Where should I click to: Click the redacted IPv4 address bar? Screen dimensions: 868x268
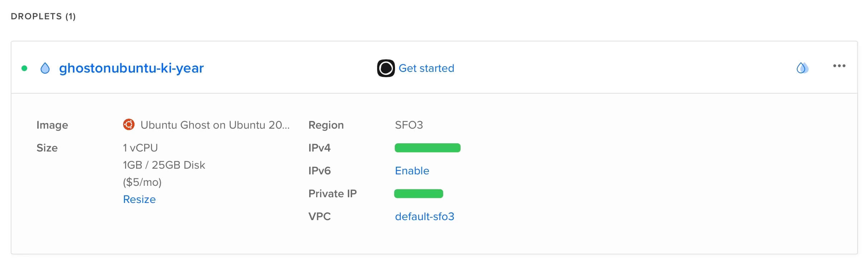(427, 148)
